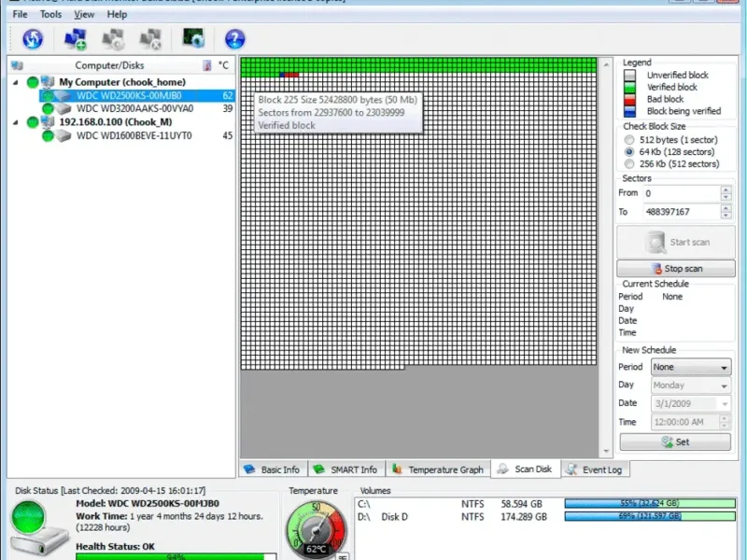
Task: Click the scan map scrollbar down arrow
Action: click(x=606, y=451)
